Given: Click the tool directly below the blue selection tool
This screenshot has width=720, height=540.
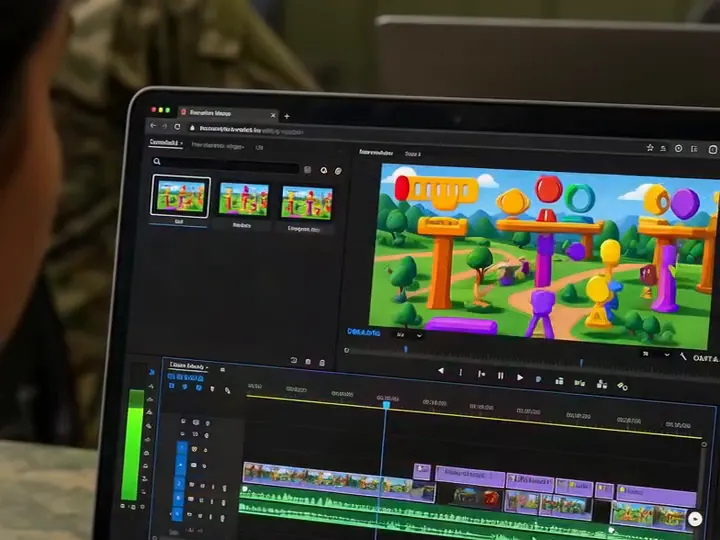Looking at the screenshot, I should (151, 386).
